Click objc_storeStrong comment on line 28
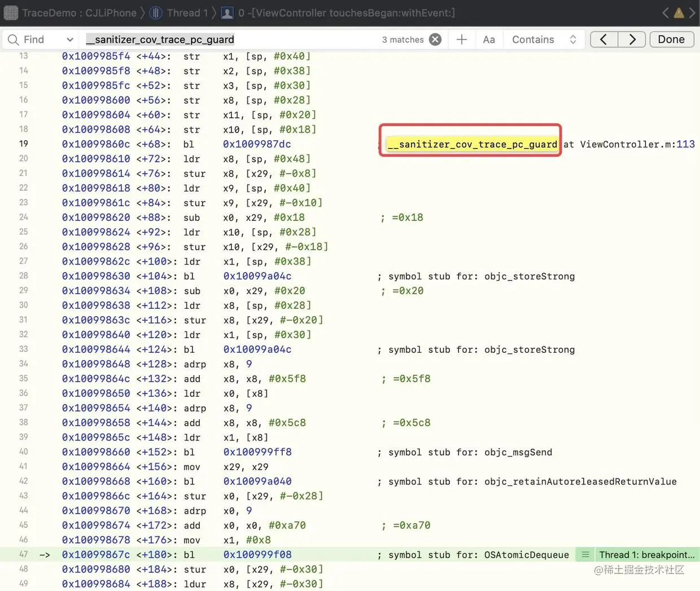Screen dimensions: 700x591 point(476,276)
